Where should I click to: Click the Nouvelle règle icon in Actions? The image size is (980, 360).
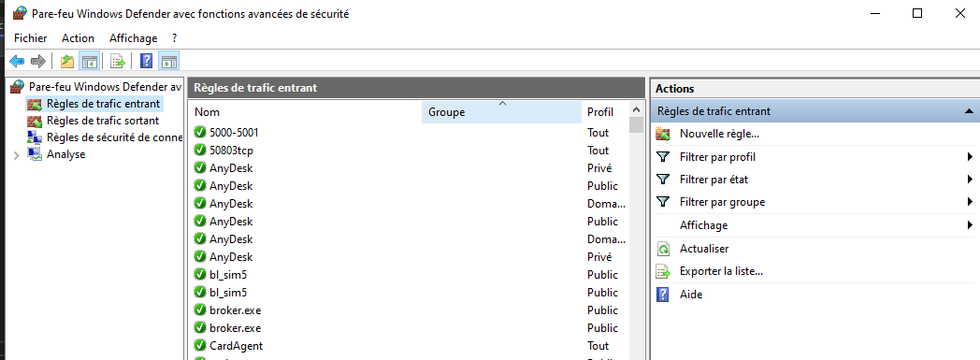663,134
